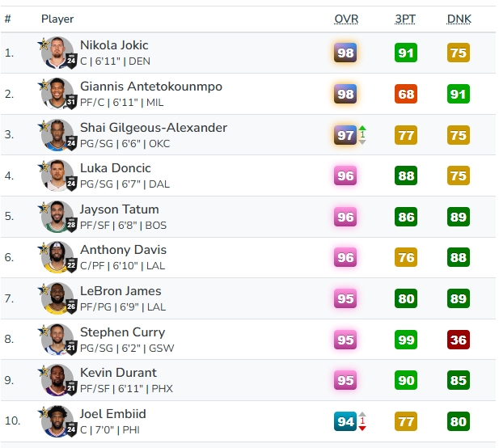Click the Player column header

pyautogui.click(x=57, y=19)
